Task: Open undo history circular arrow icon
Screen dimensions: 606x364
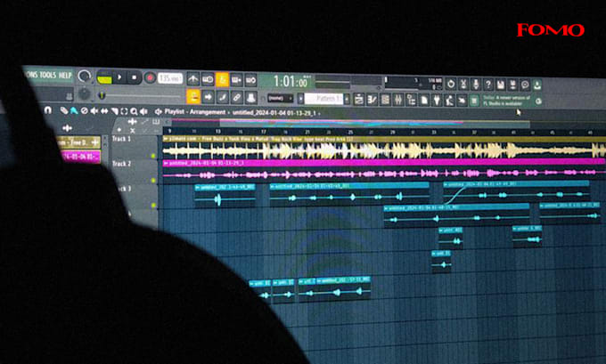Action: click(451, 84)
